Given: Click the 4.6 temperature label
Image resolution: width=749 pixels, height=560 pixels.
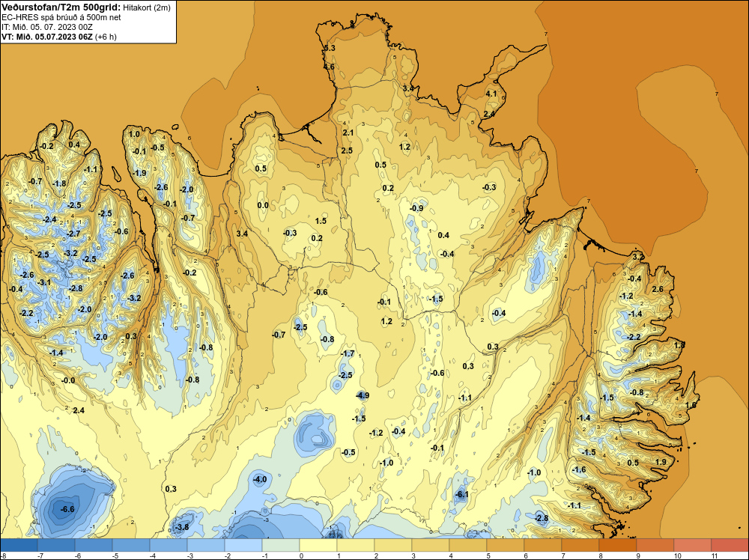Looking at the screenshot, I should [329, 67].
